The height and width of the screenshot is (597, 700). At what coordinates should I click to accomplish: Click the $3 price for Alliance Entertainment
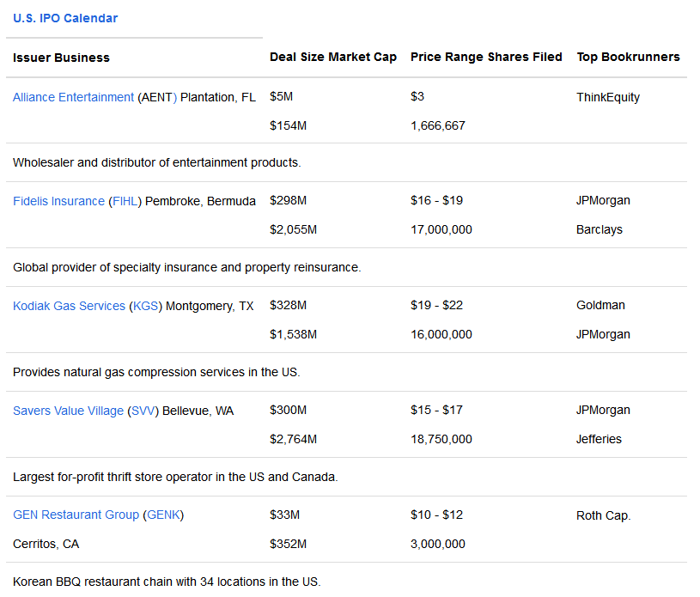(x=417, y=96)
